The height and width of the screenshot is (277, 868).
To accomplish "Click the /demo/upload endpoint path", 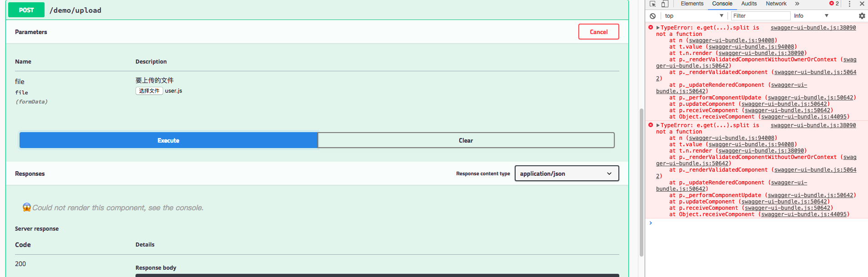I will click(x=75, y=10).
